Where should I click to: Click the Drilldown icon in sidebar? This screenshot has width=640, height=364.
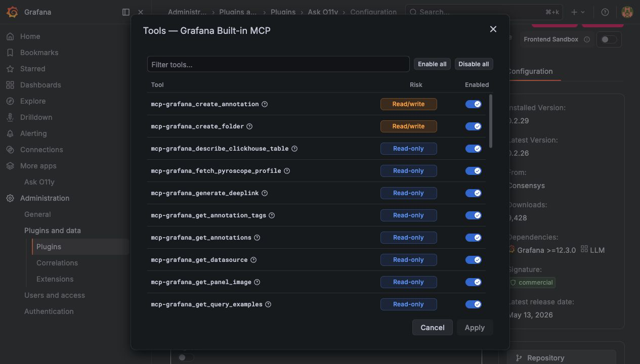tap(10, 117)
